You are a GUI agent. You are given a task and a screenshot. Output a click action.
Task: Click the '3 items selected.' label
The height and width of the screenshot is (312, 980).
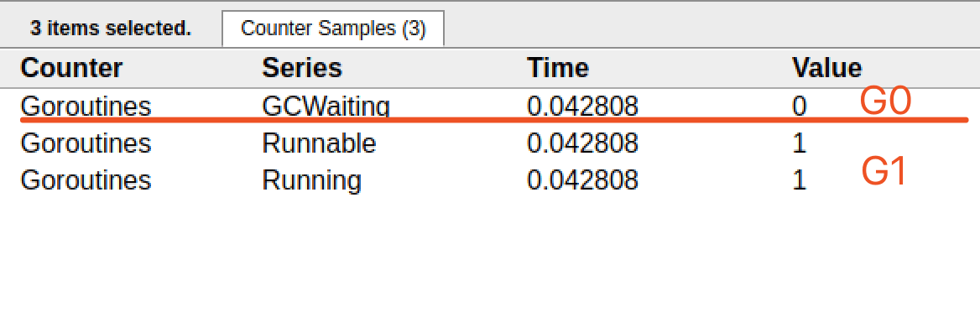(x=111, y=29)
